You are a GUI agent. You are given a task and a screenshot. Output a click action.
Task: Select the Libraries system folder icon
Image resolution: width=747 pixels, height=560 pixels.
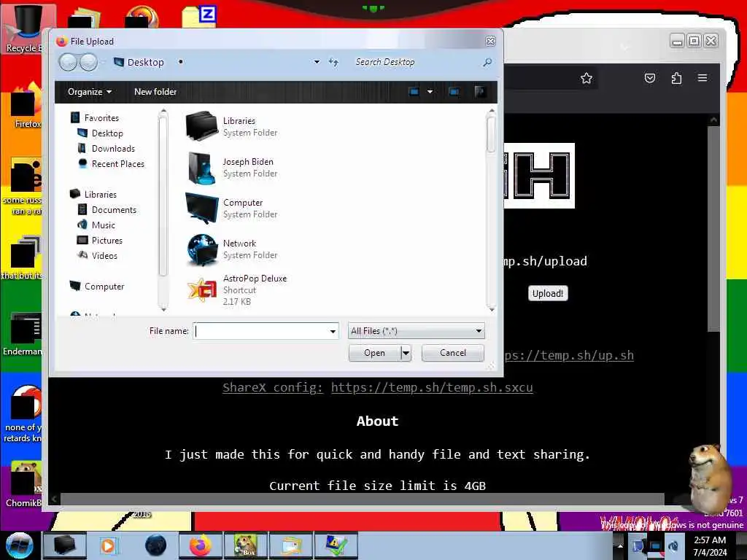(201, 126)
